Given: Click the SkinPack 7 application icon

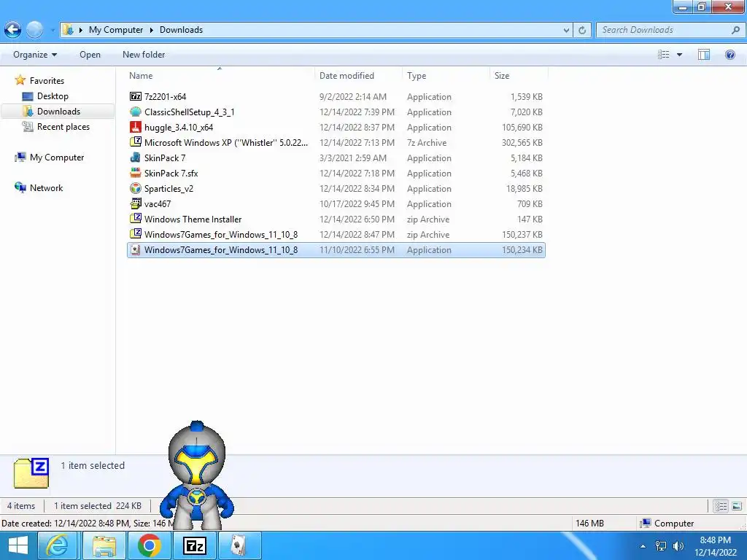Looking at the screenshot, I should click(x=136, y=157).
